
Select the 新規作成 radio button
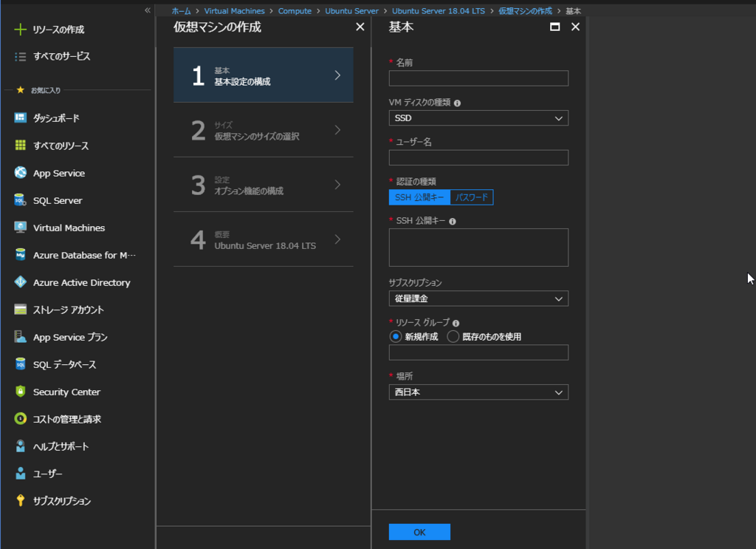tap(396, 337)
